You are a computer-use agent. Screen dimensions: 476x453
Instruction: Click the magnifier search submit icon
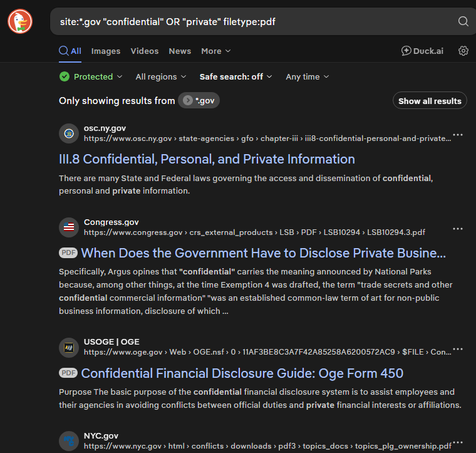click(x=463, y=21)
